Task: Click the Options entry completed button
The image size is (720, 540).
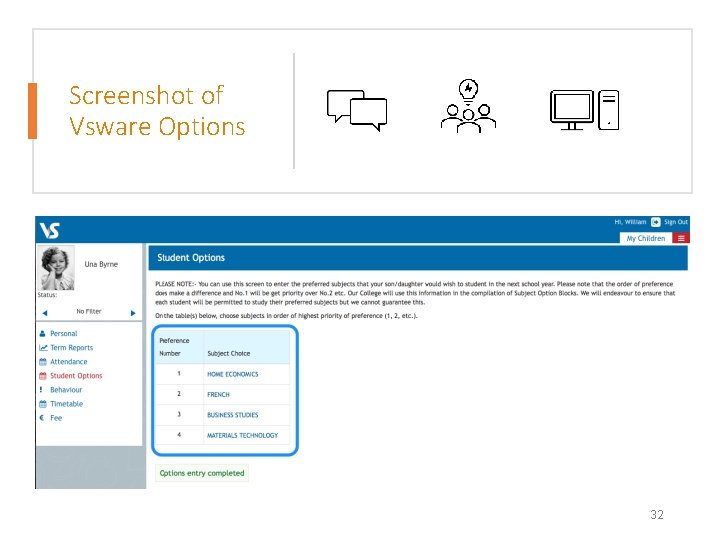Action: click(x=202, y=473)
